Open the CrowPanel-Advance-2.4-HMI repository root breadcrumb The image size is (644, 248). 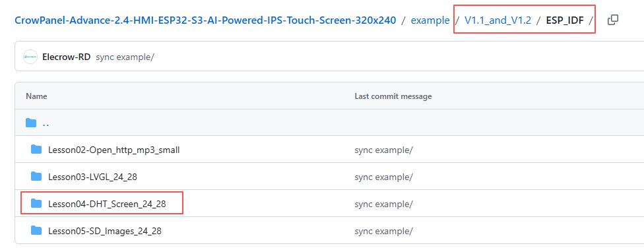[x=205, y=20]
